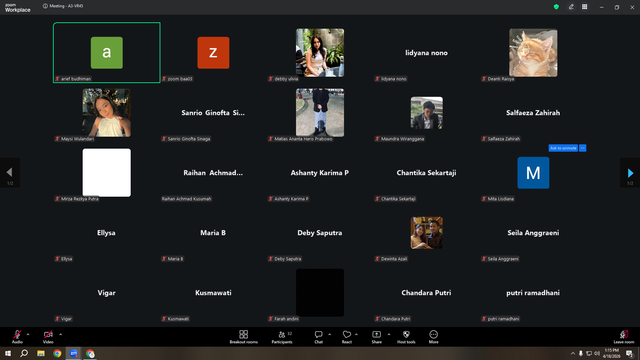
Task: Expand reaction options arrow beside React
Action: [x=356, y=334]
